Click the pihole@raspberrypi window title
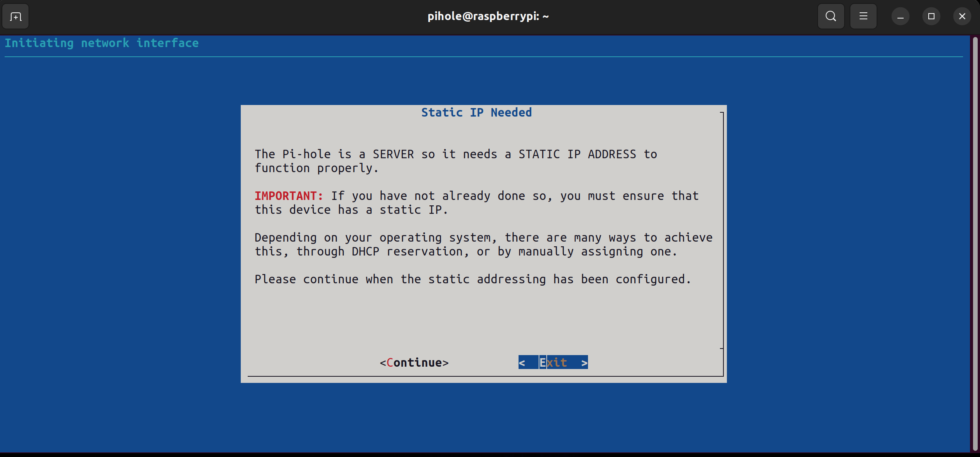980x457 pixels. (488, 16)
